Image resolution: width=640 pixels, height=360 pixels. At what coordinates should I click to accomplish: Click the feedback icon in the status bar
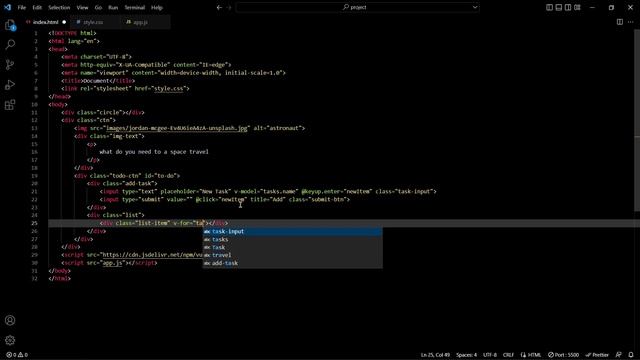619,355
